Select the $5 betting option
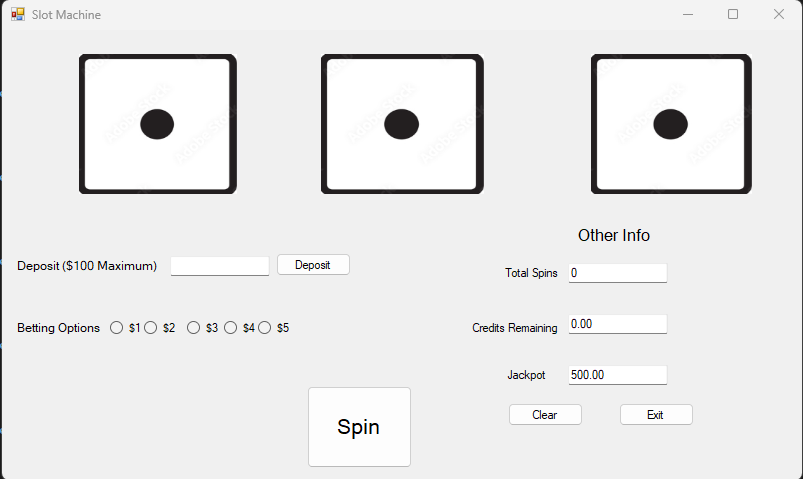 (x=265, y=328)
